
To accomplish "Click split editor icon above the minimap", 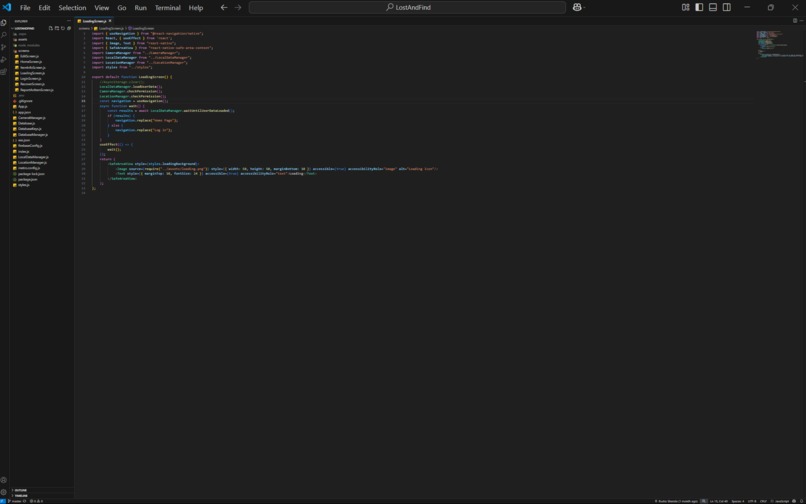I will click(795, 21).
